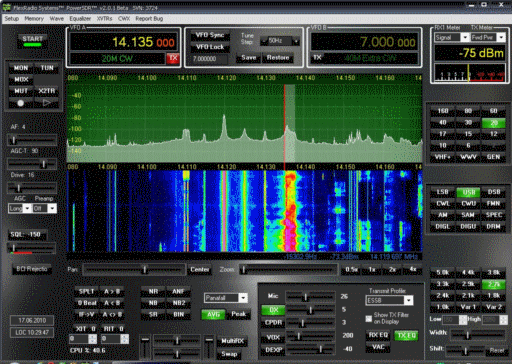Enable Show TX Filter on Display checkbox
Image resolution: width=512 pixels, height=364 pixels.
(x=368, y=319)
